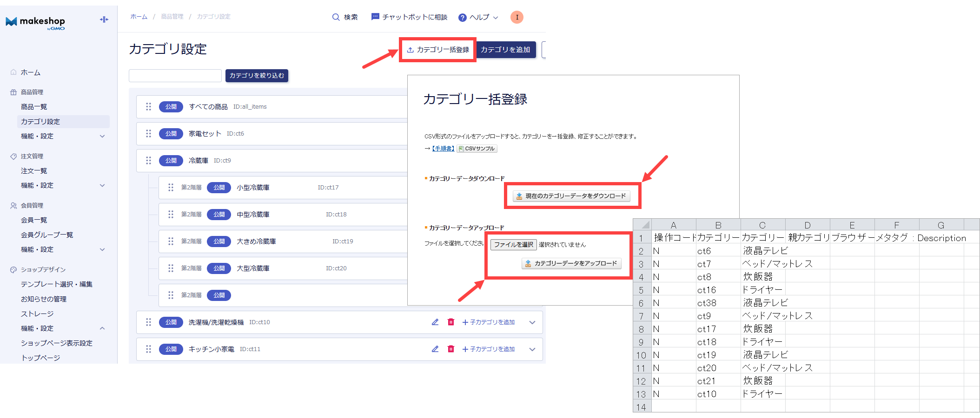Toggle 公開 status of 大型冷蔵庫
Screen dimensions: 980x418
(219, 268)
